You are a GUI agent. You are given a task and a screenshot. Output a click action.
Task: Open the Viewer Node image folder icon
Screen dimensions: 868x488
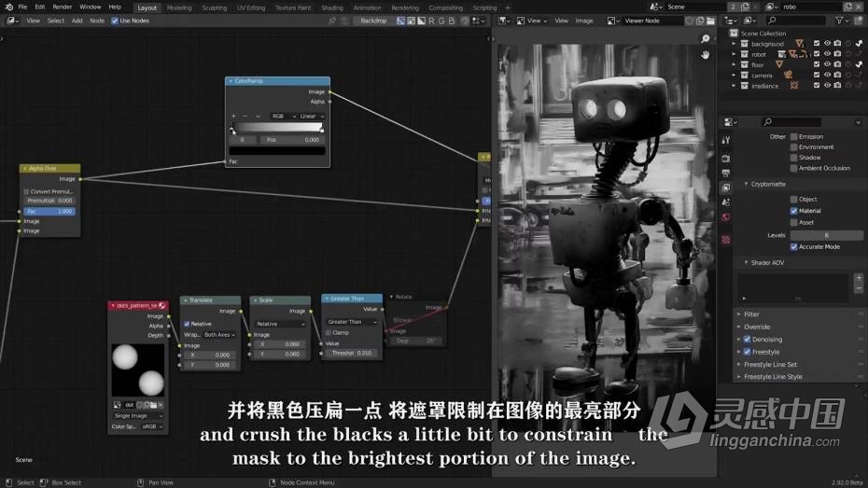[x=711, y=21]
